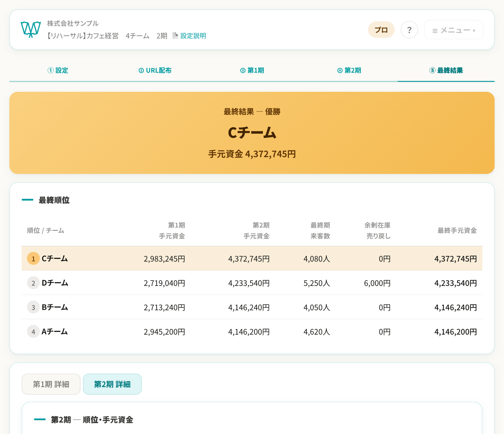The height and width of the screenshot is (434, 504).
Task: Select the ⑤ 最終結果 tab
Action: pyautogui.click(x=446, y=70)
